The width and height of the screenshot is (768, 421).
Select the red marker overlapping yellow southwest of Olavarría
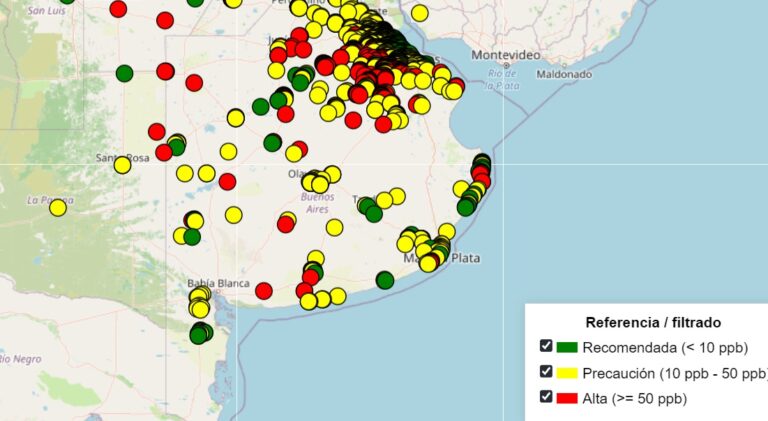click(x=286, y=224)
